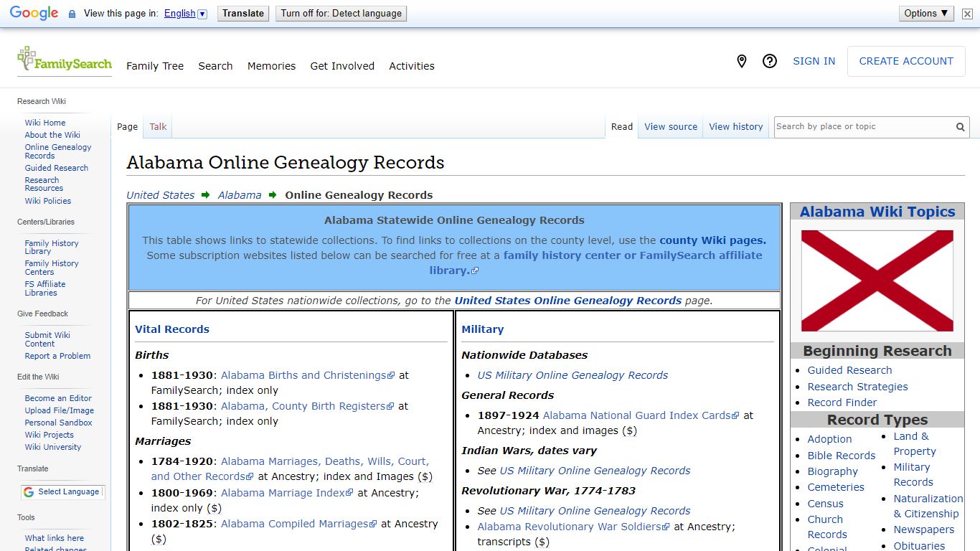This screenshot has width=980, height=551.
Task: Open the Activities menu
Action: click(x=412, y=66)
